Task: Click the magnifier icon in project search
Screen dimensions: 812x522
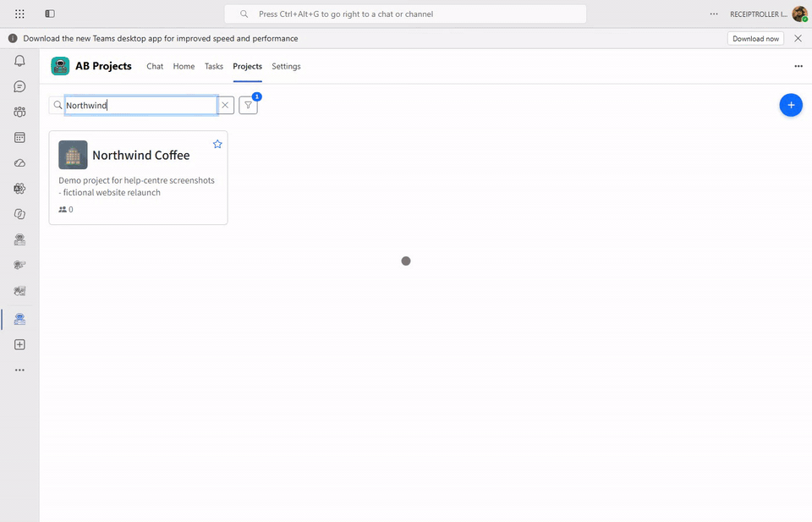Action: 58,105
